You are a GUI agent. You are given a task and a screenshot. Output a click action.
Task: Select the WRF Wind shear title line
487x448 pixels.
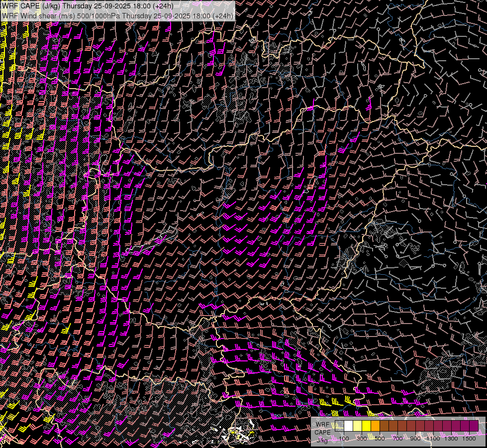(117, 15)
